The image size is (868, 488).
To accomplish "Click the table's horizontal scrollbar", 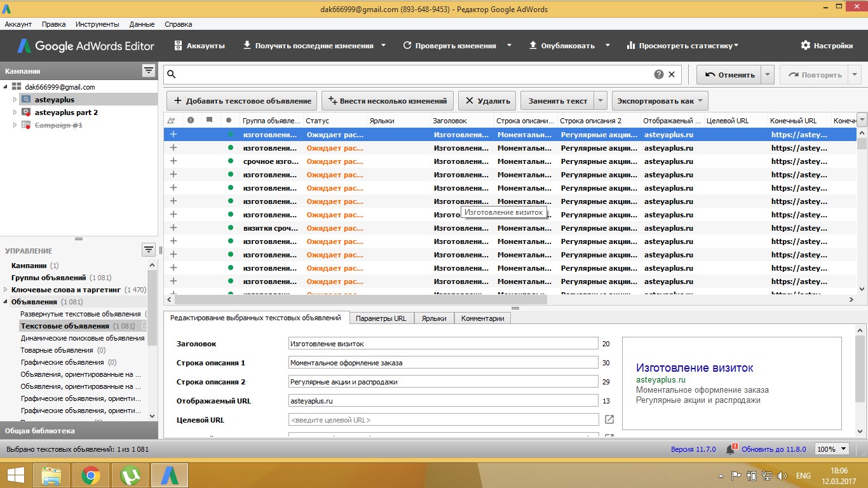I will tap(360, 300).
